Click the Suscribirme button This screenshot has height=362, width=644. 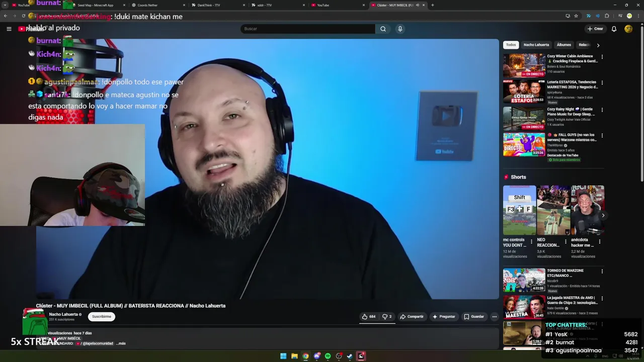(x=102, y=317)
